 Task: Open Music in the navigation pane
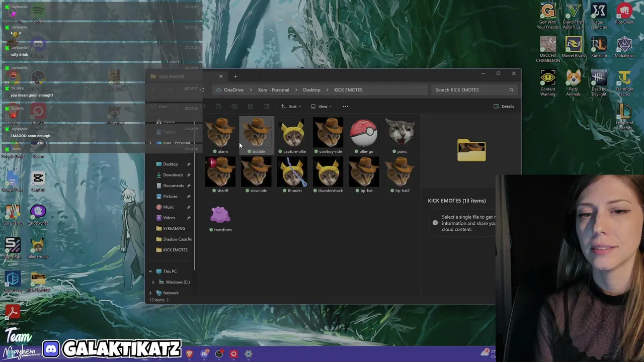point(169,207)
